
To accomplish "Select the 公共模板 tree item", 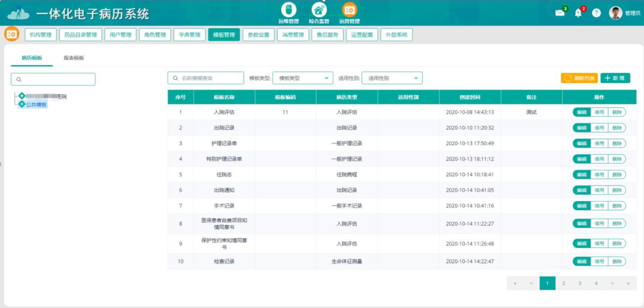I will (37, 105).
